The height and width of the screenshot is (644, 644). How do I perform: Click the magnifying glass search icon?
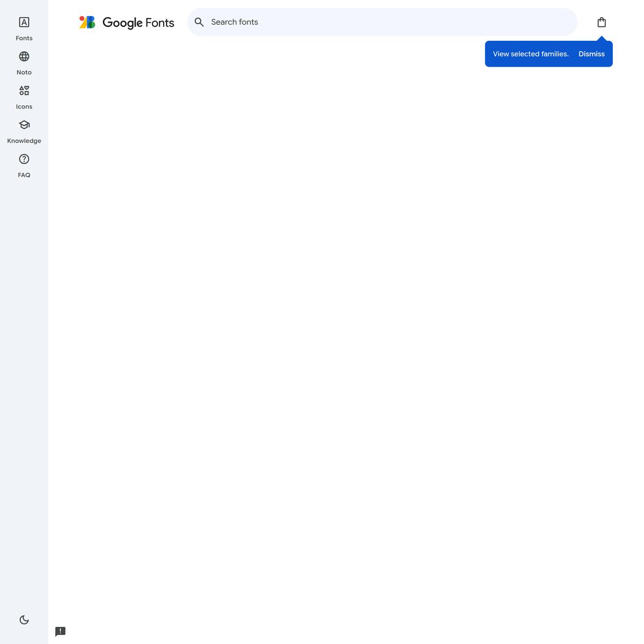click(x=199, y=22)
